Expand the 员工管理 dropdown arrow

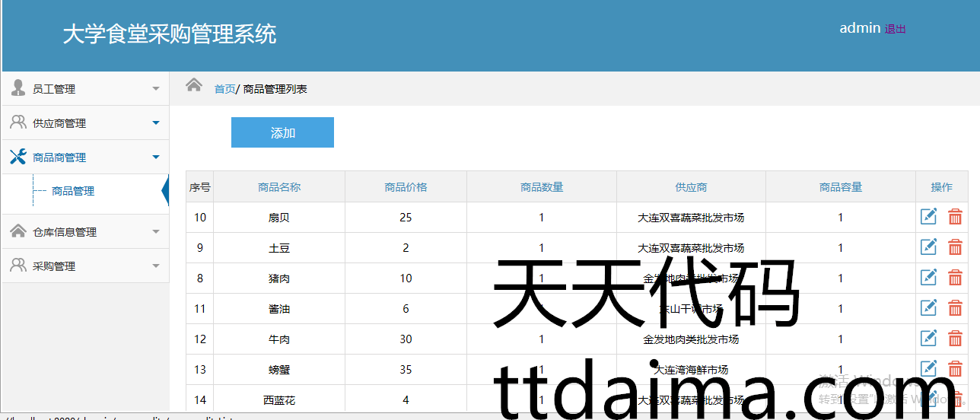(156, 89)
